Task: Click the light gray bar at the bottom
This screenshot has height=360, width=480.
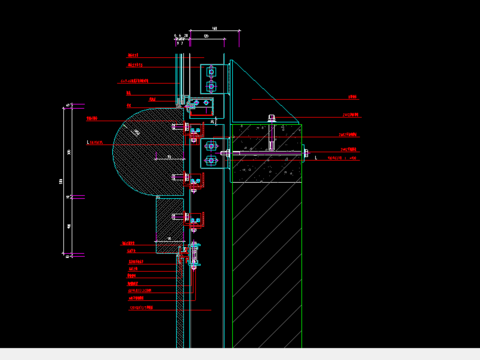Action: 240,354
